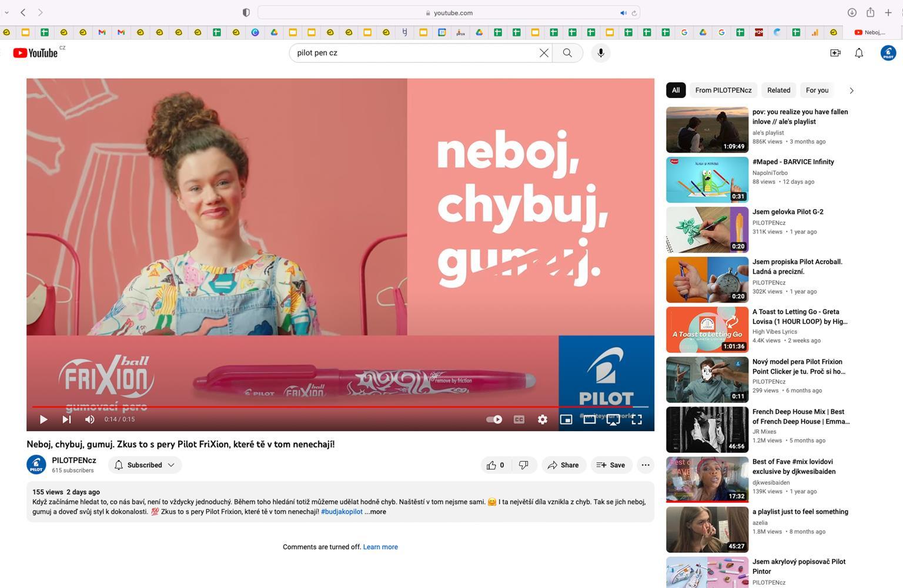
Task: Enter full screen mode
Action: 637,419
